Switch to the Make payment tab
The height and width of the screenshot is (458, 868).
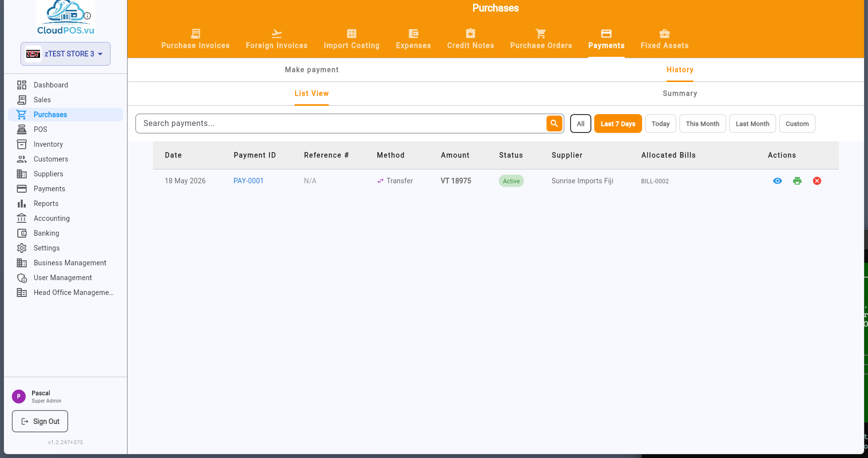(311, 70)
